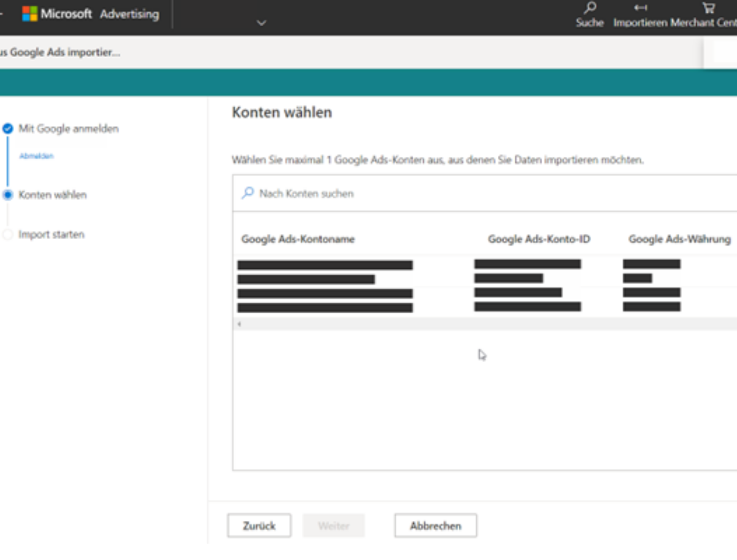This screenshot has height=560, width=737.
Task: Click the Google Ads-Währung column header
Action: (679, 239)
